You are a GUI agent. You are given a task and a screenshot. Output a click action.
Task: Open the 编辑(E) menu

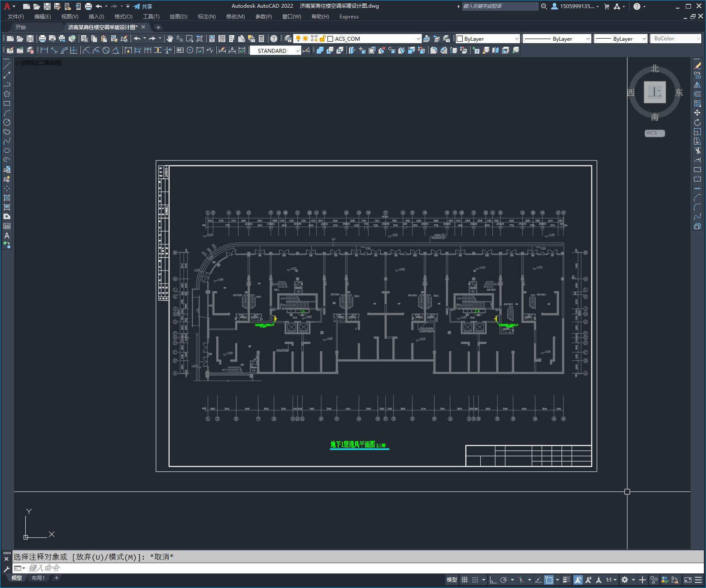coord(42,16)
